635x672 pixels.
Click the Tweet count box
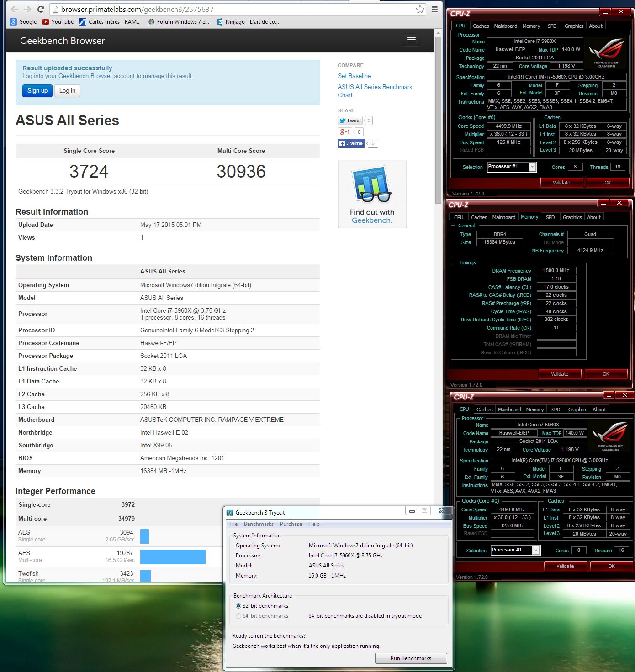pyautogui.click(x=369, y=121)
